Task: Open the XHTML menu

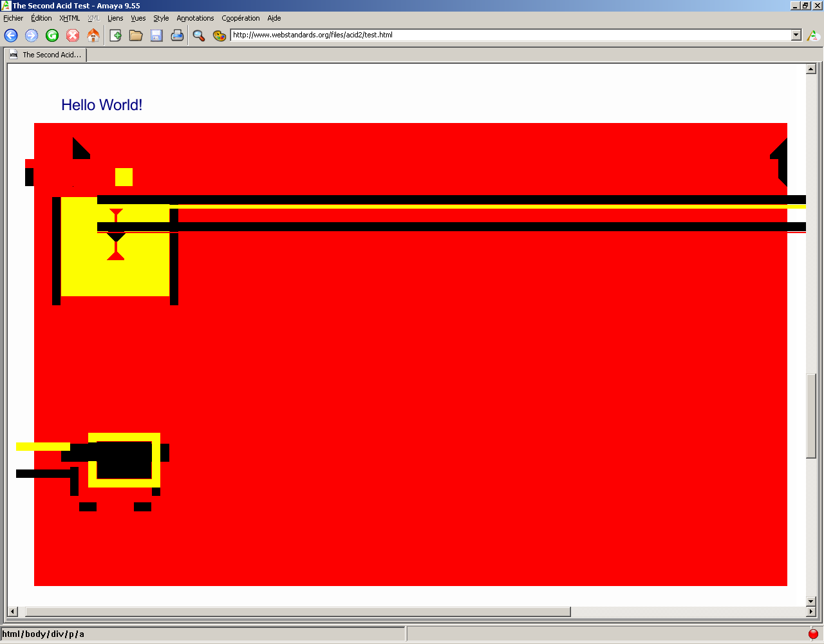Action: 70,18
